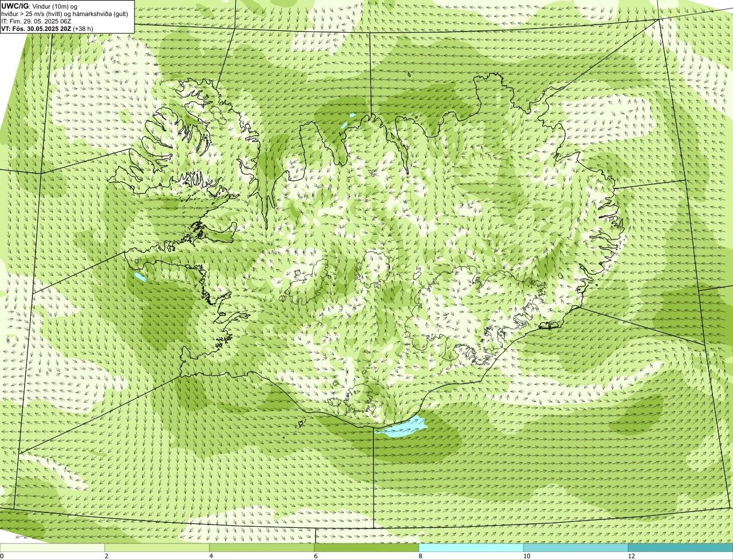Click the cyan 10–12 m/s legend swatch
Image resolution: width=733 pixels, height=560 pixels.
pyautogui.click(x=576, y=548)
